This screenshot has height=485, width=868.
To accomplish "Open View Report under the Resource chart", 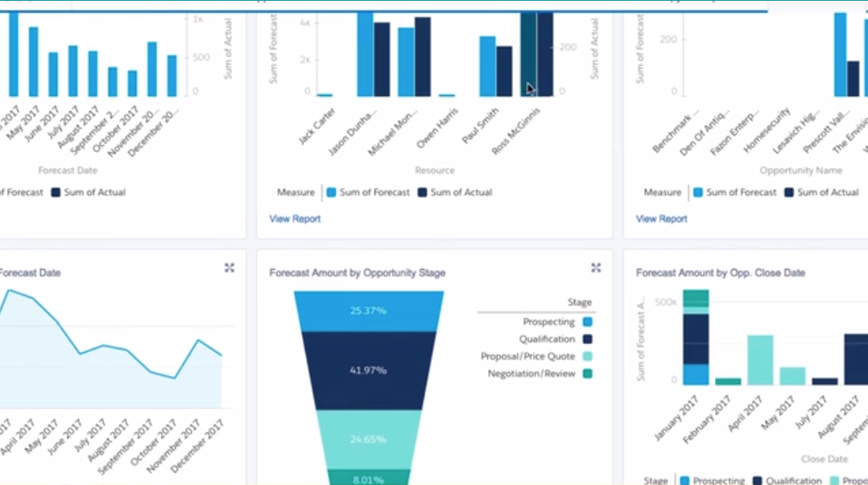I will (295, 218).
